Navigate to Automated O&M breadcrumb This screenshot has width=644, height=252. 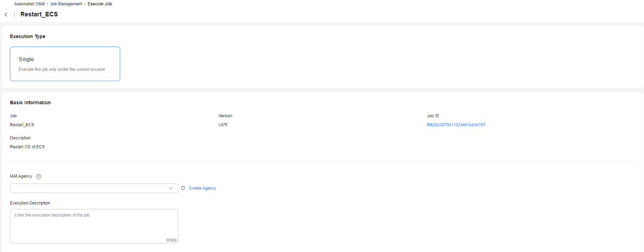(29, 4)
